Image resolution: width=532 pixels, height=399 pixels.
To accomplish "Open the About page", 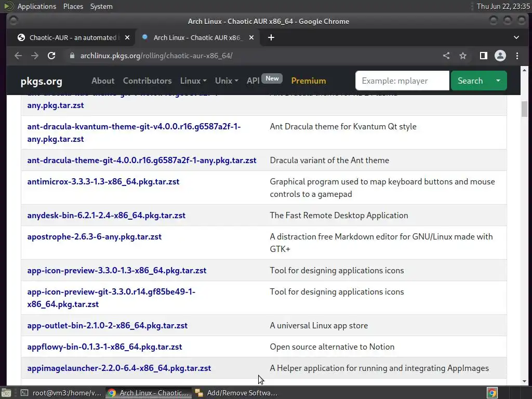I will coord(103,81).
